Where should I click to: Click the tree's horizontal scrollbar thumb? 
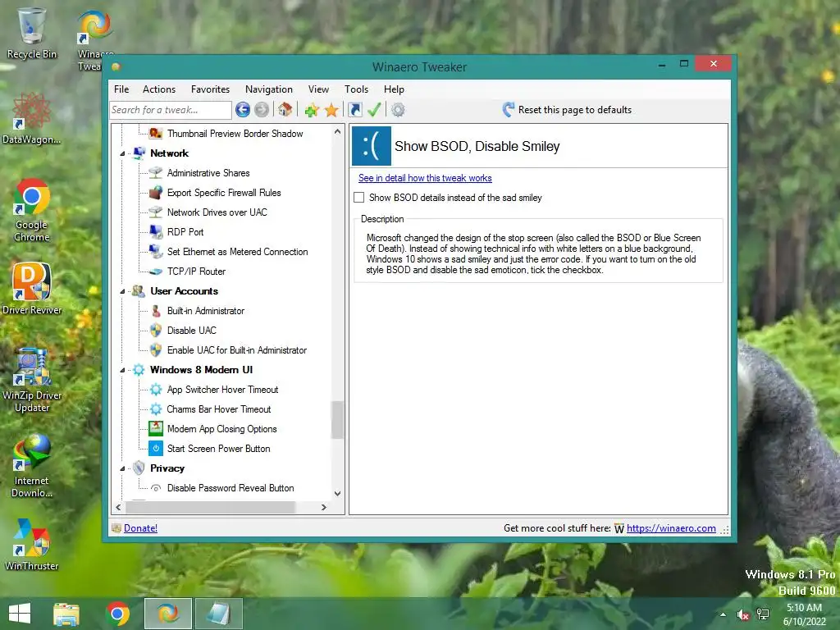(211, 507)
